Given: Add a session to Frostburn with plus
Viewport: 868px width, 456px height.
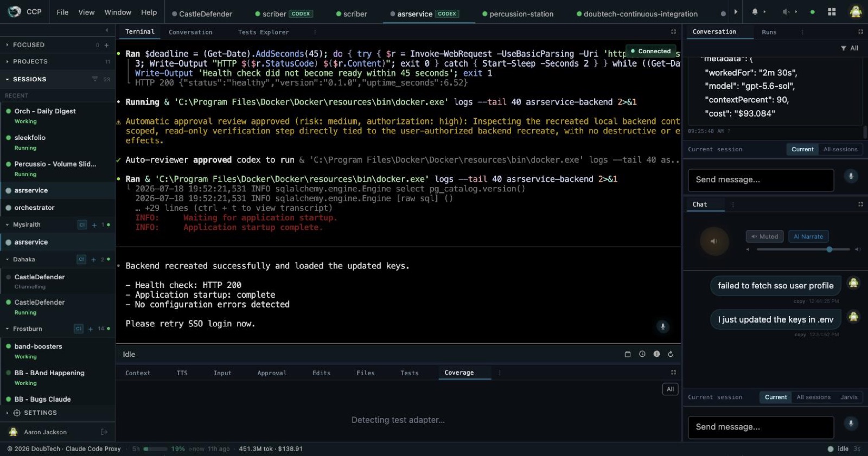Looking at the screenshot, I should [x=91, y=329].
